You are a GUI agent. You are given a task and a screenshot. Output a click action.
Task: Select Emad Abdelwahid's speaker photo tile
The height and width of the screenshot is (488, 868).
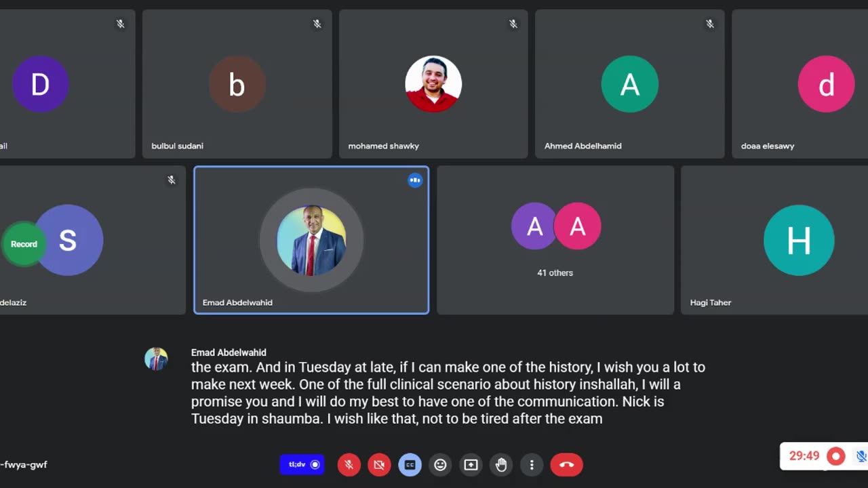[x=311, y=240]
